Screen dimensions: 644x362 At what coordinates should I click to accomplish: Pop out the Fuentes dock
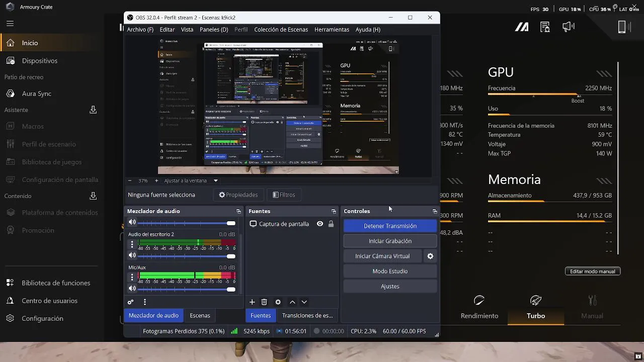click(x=334, y=211)
